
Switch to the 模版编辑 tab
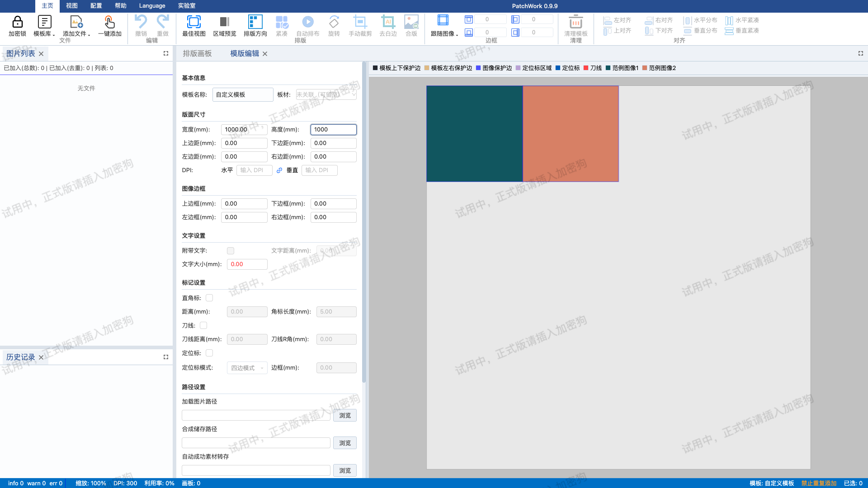[x=245, y=53]
